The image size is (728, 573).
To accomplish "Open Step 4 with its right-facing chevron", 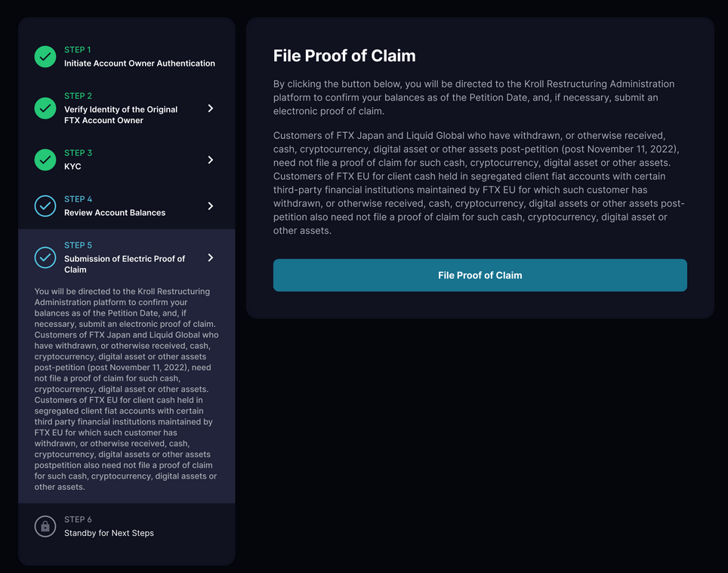I will 211,205.
